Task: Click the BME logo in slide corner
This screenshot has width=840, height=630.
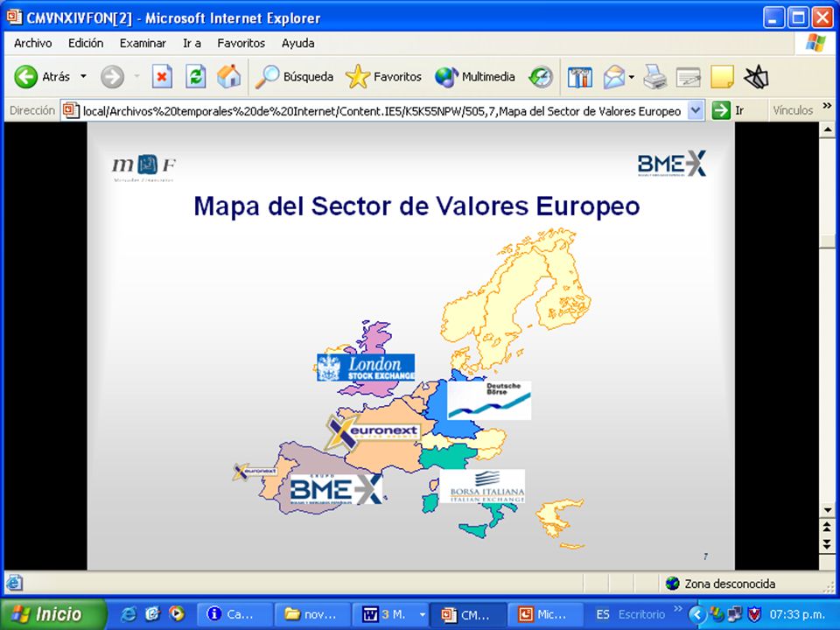Action: coord(672,164)
